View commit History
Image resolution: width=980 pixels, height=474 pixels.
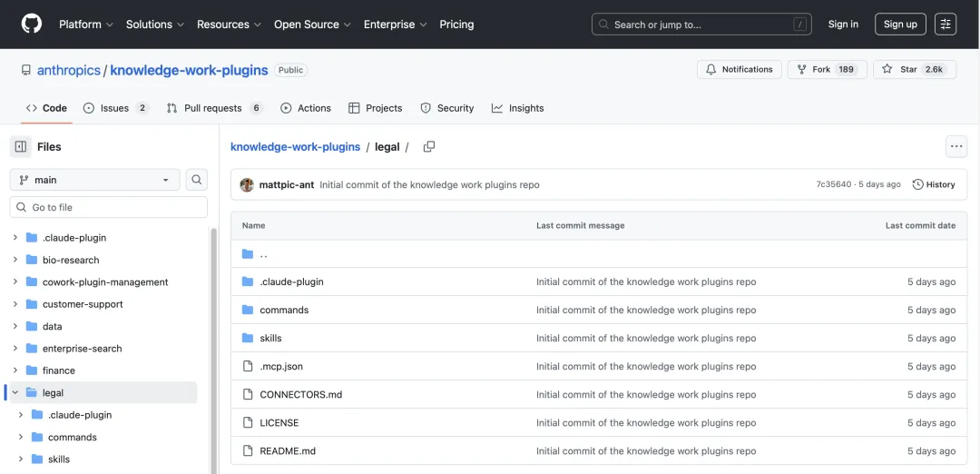click(934, 184)
